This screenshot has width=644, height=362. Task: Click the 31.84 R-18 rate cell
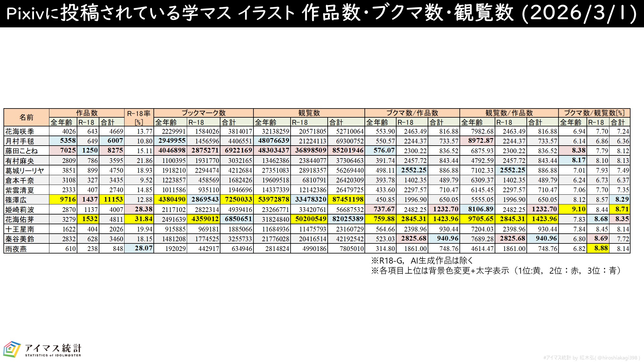tap(139, 219)
